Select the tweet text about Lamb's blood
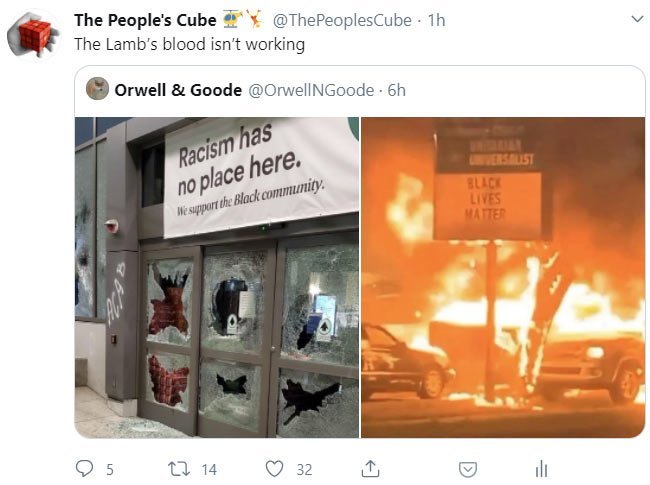 [x=189, y=44]
